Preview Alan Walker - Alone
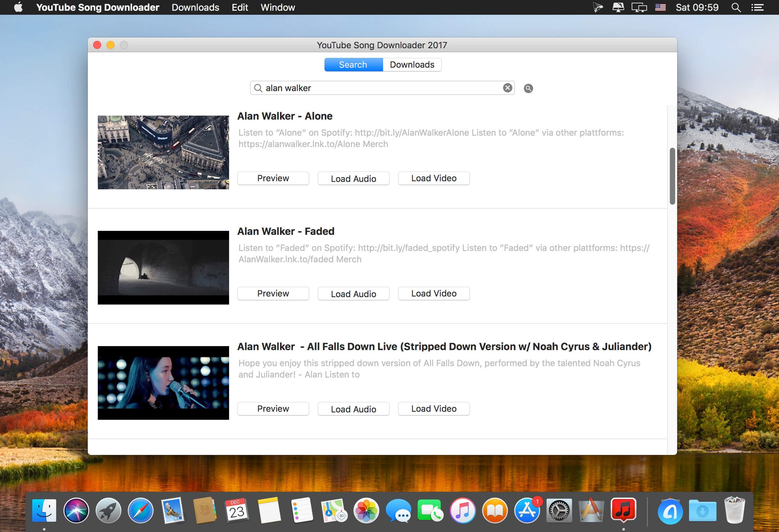The width and height of the screenshot is (779, 532). click(x=273, y=178)
